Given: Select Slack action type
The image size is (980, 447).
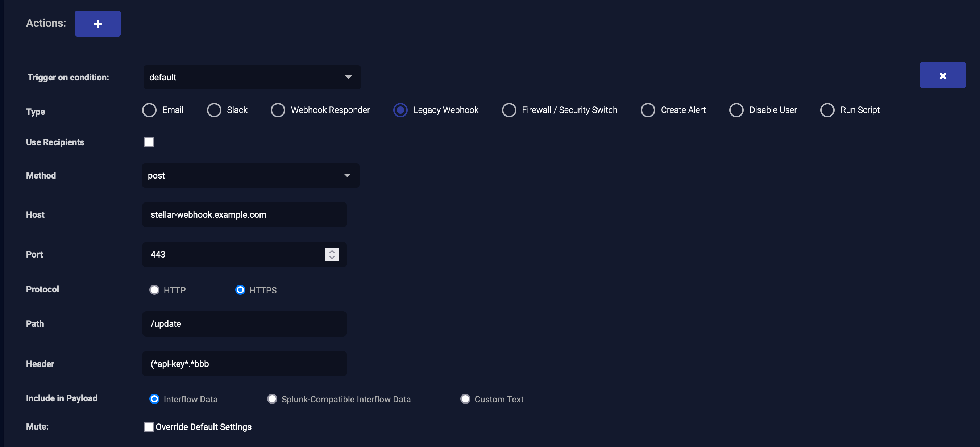Looking at the screenshot, I should pyautogui.click(x=214, y=110).
